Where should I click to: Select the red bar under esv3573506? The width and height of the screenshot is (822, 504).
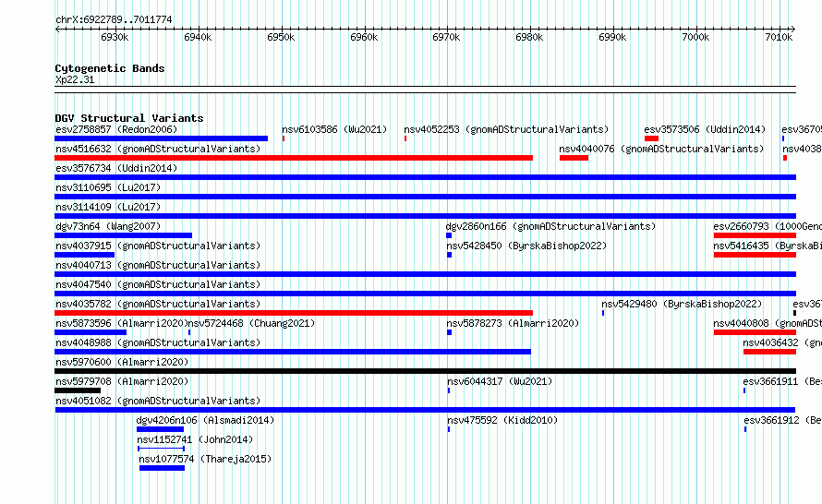tap(652, 138)
